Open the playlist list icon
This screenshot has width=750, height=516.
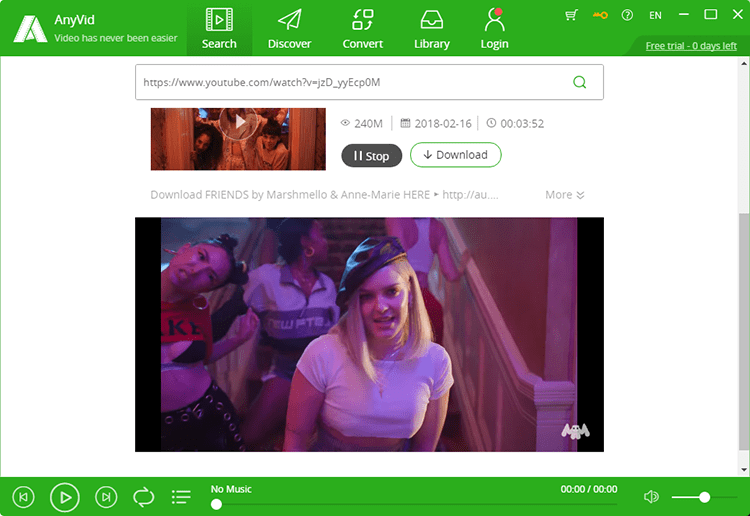click(x=181, y=497)
